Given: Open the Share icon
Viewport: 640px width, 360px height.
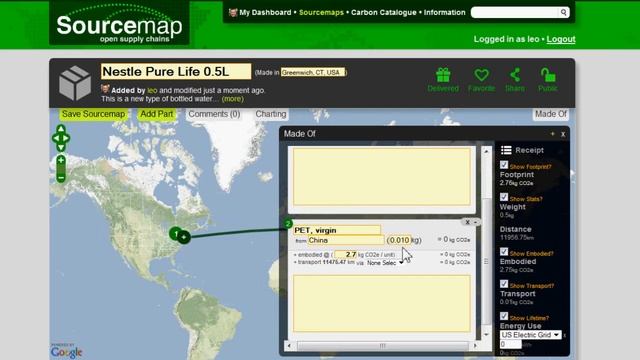Looking at the screenshot, I should pos(515,75).
